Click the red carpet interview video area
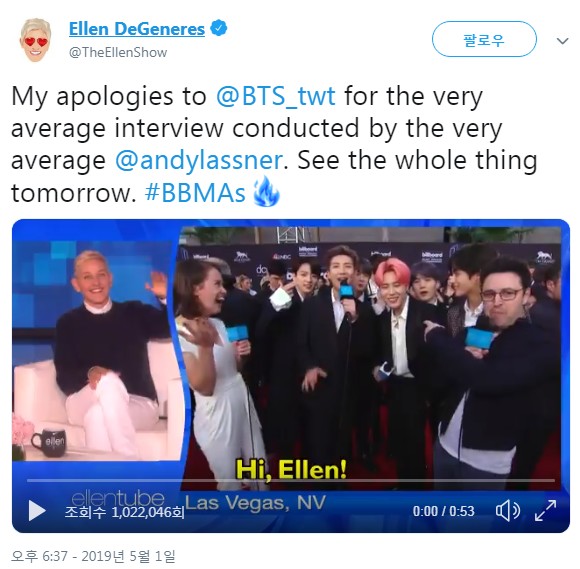Image resolution: width=580 pixels, height=569 pixels. click(x=370, y=358)
